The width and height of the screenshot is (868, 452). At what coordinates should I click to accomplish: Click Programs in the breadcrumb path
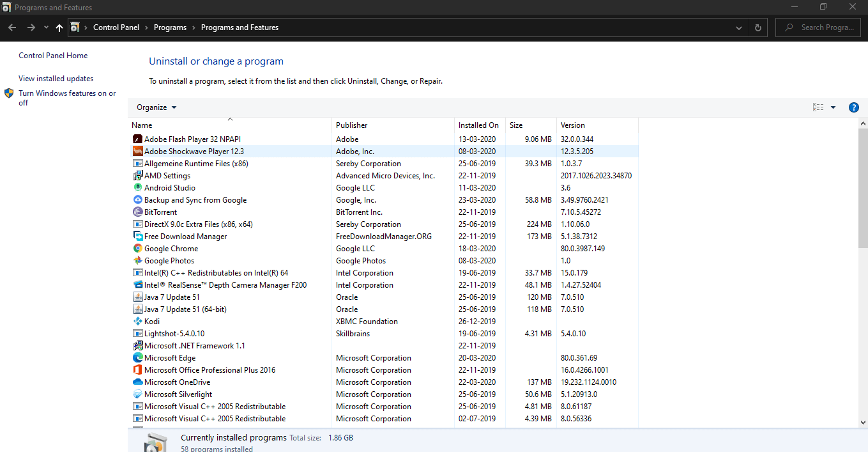coord(170,27)
